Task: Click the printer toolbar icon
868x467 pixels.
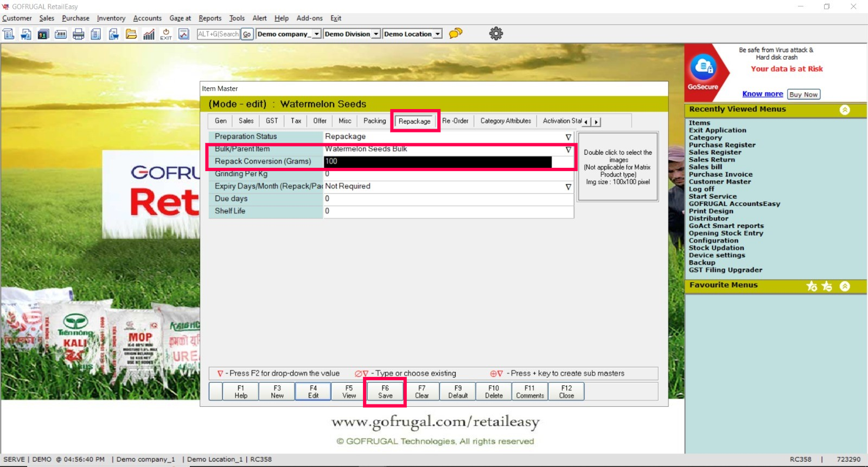Action: point(79,34)
